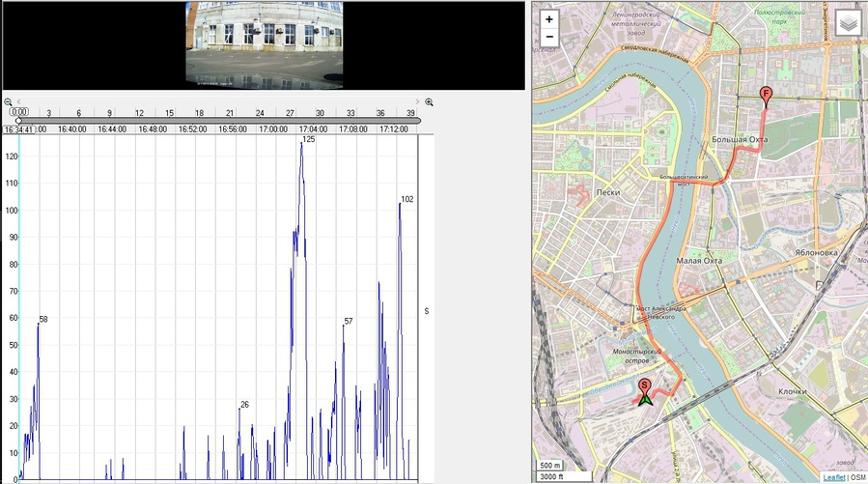The height and width of the screenshot is (484, 868).
Task: Select the 102 speed peak on graph
Action: (401, 203)
